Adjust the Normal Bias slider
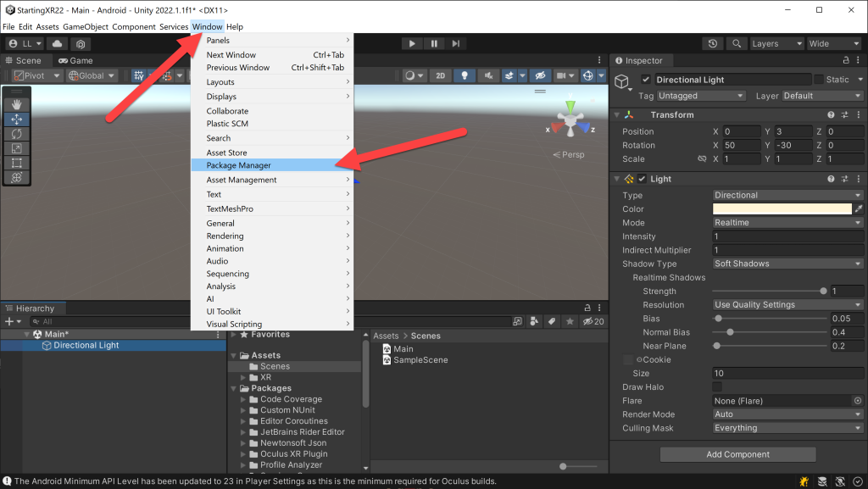868x489 pixels. tap(770, 332)
